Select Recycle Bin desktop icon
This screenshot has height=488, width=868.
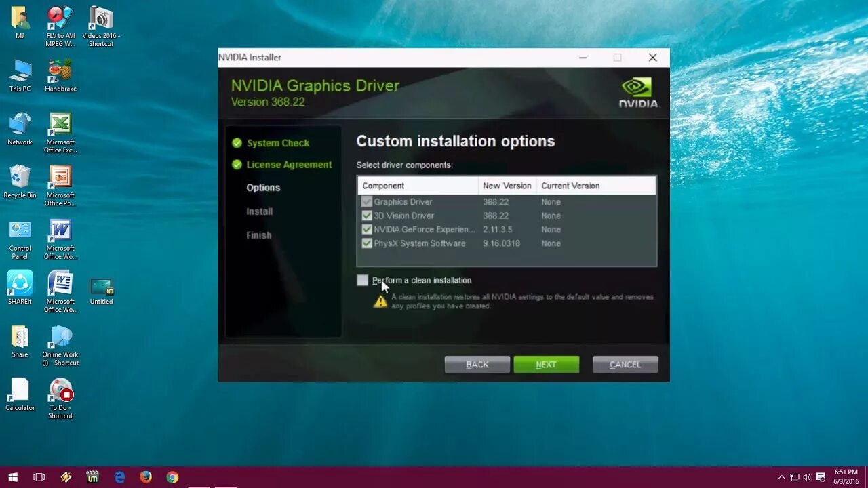pos(20,182)
